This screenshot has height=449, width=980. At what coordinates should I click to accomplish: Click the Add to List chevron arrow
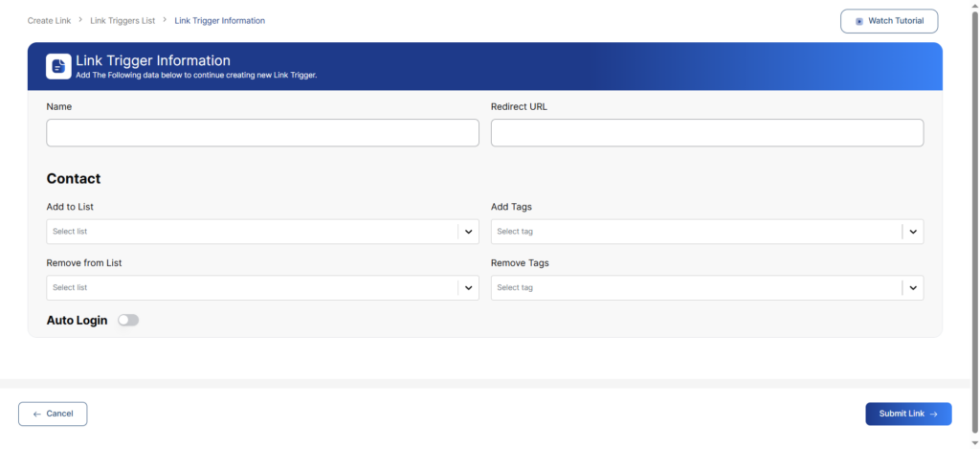(468, 232)
